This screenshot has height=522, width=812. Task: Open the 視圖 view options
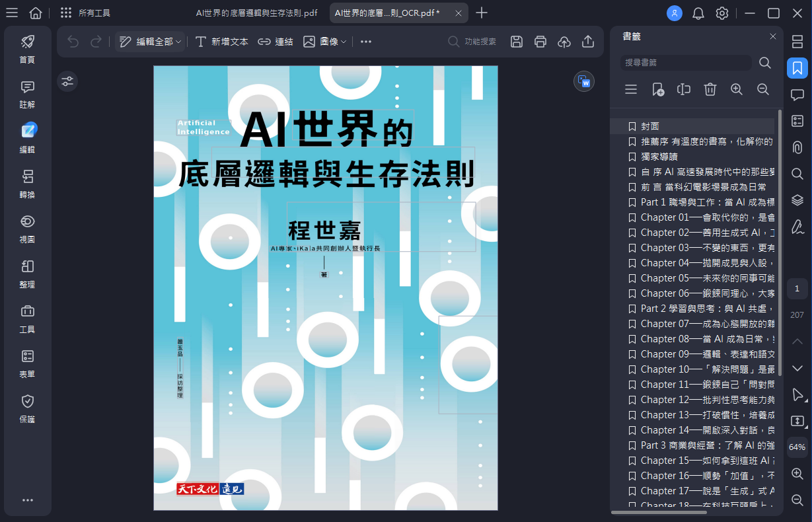pos(27,229)
